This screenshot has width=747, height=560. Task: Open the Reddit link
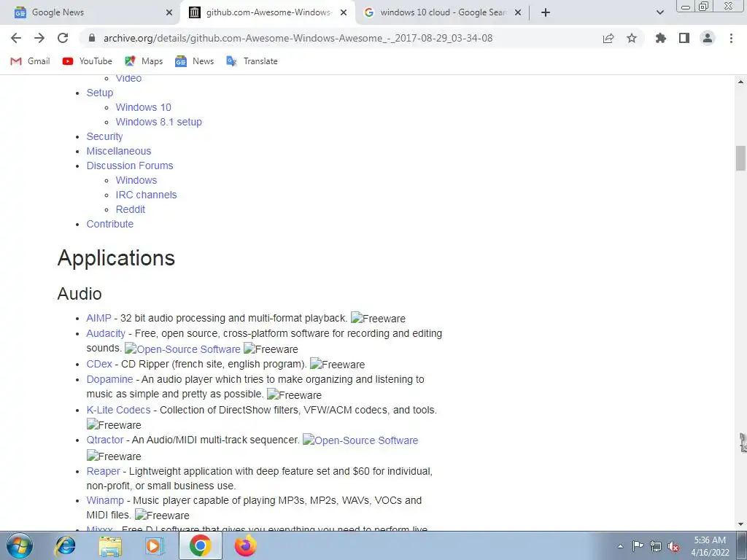point(131,209)
